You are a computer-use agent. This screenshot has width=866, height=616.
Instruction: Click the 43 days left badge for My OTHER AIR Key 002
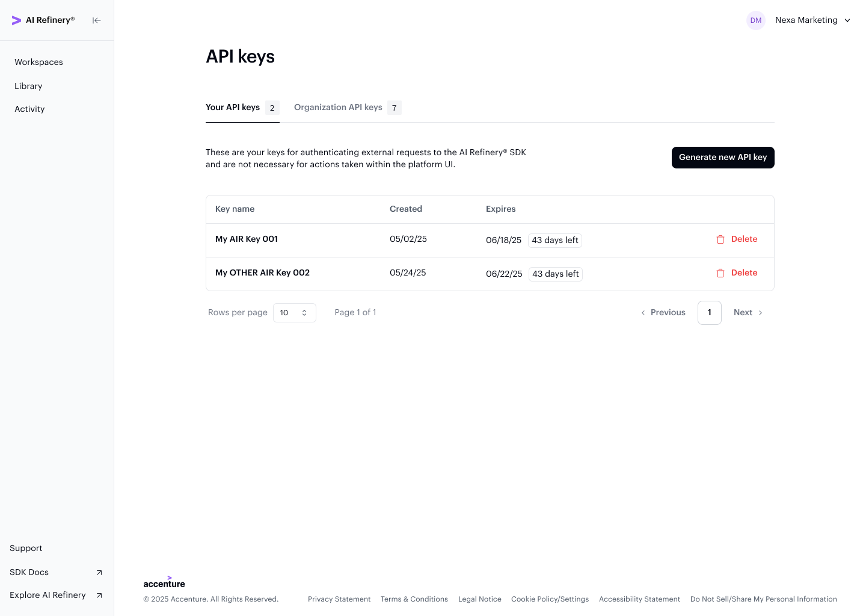point(556,274)
